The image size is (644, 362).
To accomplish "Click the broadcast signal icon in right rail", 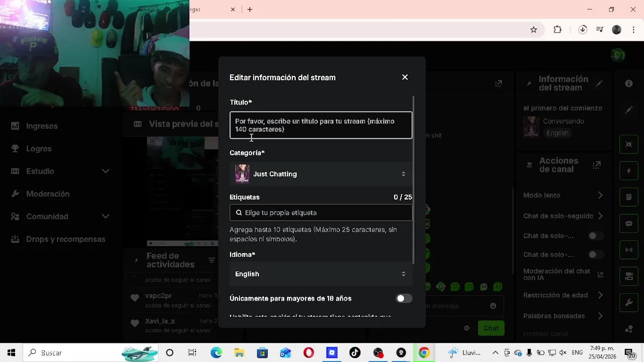I will click(629, 250).
